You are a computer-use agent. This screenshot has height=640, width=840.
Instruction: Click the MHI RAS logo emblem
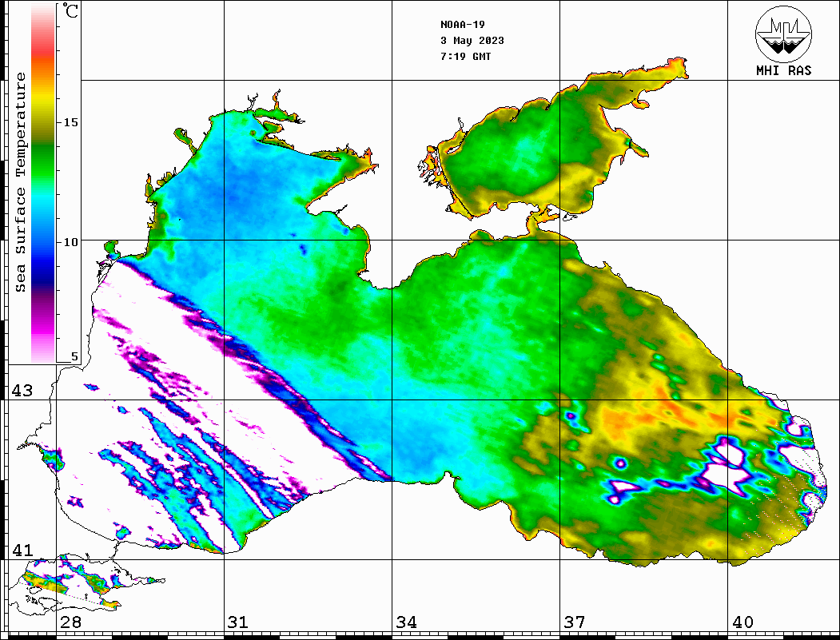click(783, 34)
